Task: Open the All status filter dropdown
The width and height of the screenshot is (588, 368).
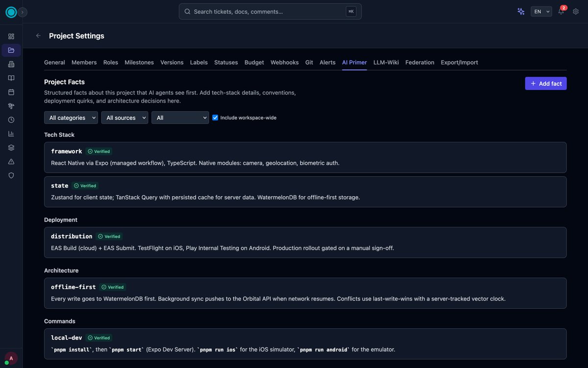Action: point(180,118)
